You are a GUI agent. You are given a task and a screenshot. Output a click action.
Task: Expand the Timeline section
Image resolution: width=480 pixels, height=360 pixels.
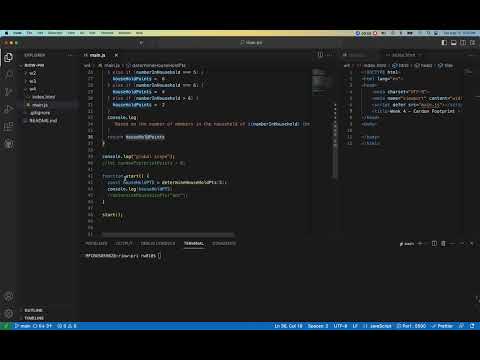tap(34, 318)
